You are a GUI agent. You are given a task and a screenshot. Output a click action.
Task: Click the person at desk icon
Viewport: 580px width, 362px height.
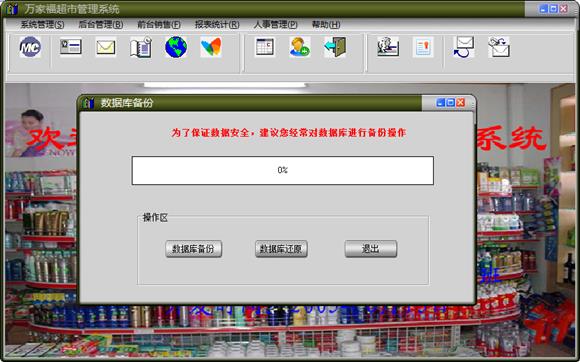pos(388,47)
